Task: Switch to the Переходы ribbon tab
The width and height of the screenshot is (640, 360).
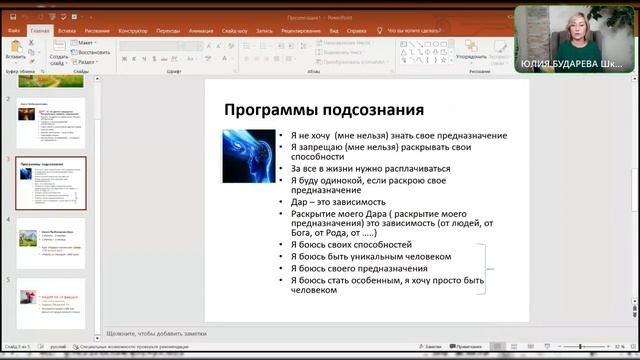Action: coord(168,31)
